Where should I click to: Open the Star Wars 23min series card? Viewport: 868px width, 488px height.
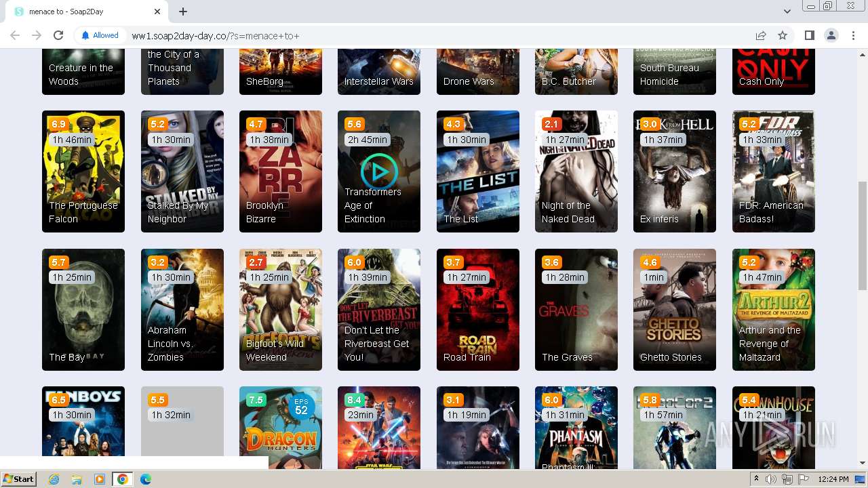tap(379, 427)
